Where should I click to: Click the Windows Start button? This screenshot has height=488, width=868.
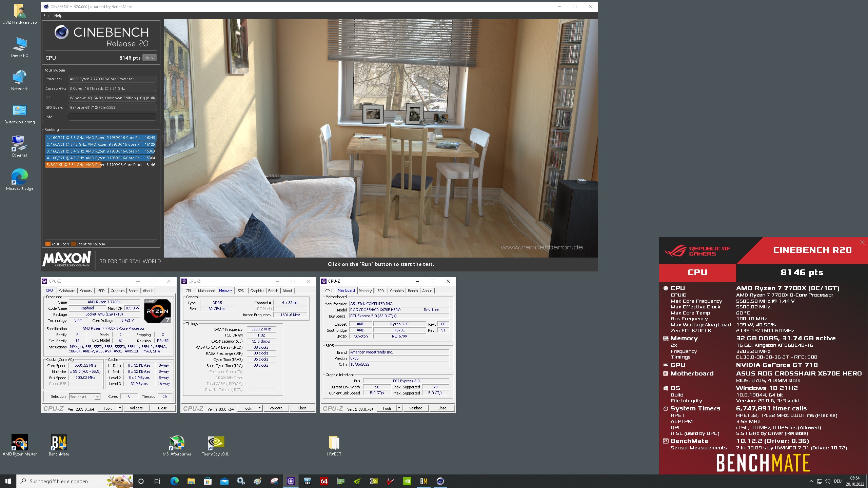(8, 481)
